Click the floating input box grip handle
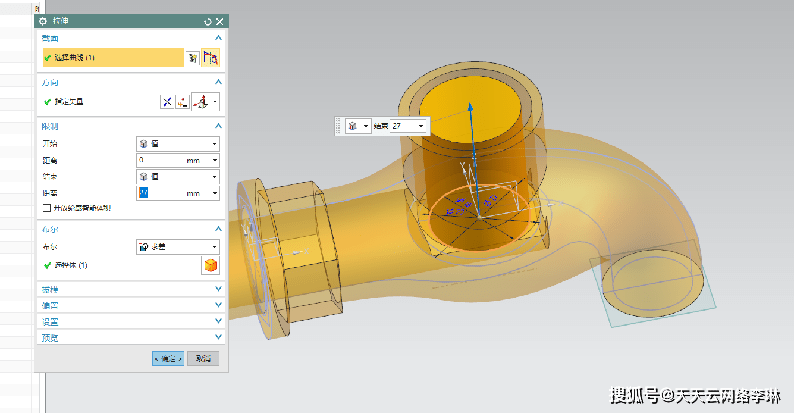Viewport: 795px width, 413px height. coord(339,126)
